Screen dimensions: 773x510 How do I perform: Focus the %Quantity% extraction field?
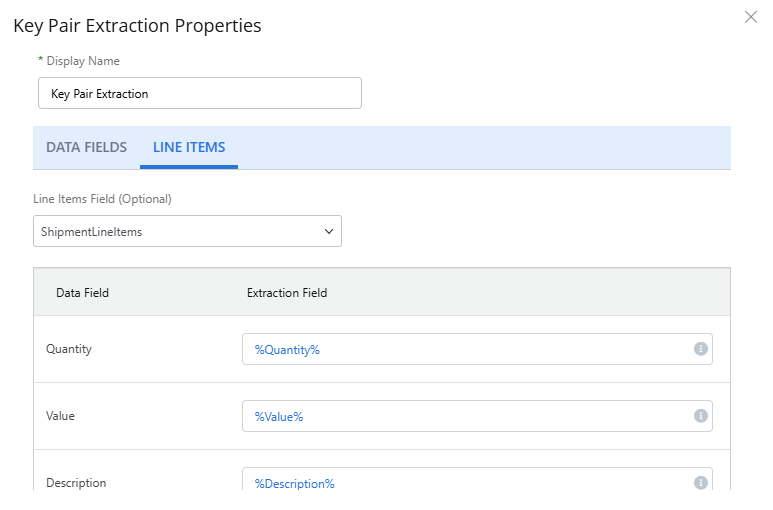[x=465, y=349]
